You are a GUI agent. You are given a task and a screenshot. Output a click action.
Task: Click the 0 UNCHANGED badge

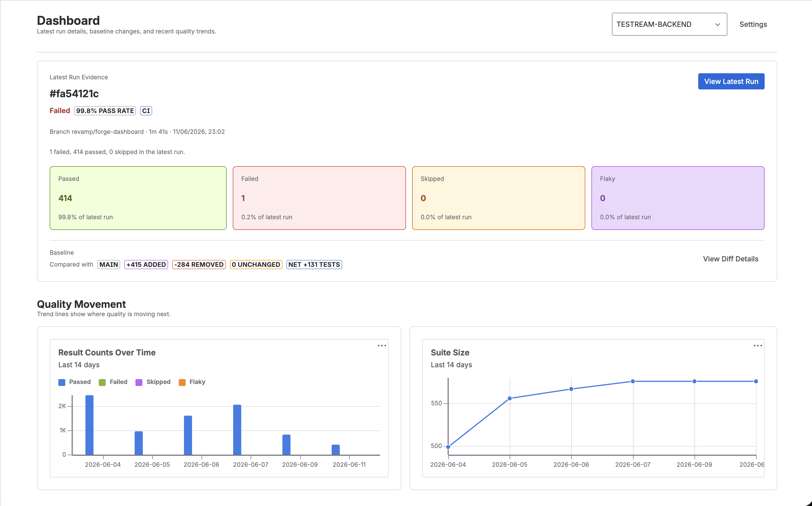pyautogui.click(x=256, y=264)
